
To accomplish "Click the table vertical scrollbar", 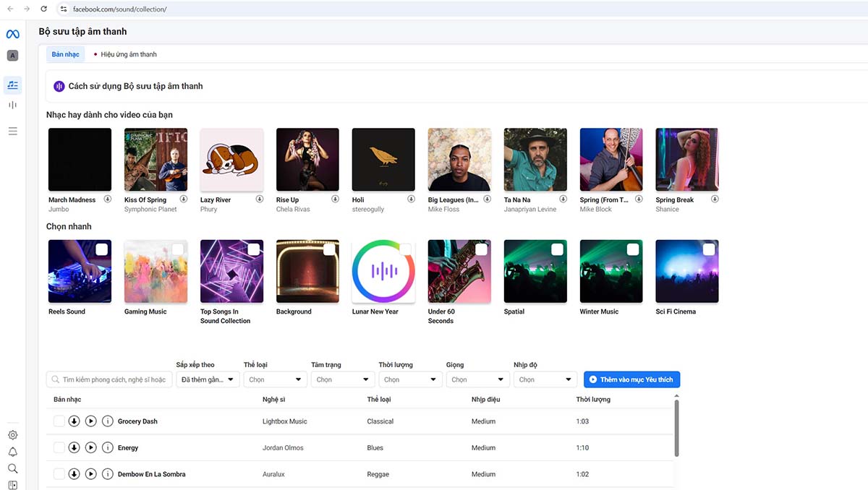I will click(676, 428).
